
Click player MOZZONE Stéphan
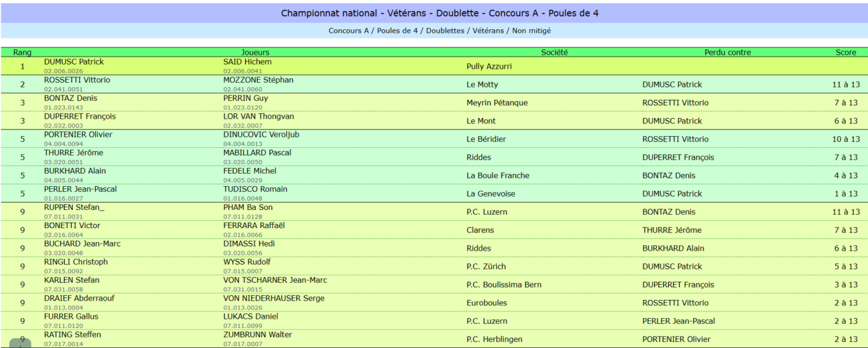coord(258,80)
